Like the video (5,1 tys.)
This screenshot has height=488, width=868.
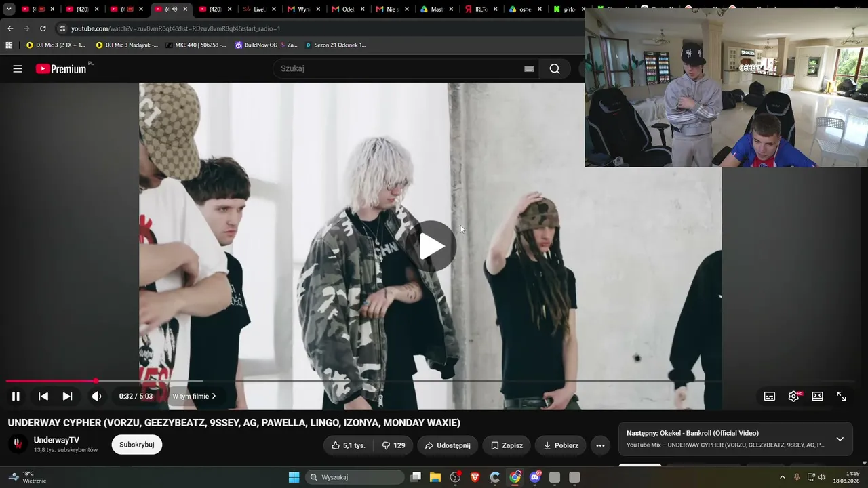pyautogui.click(x=349, y=445)
